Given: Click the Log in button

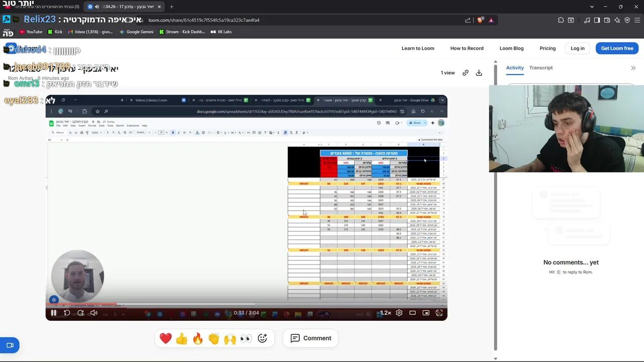Looking at the screenshot, I should coord(578,48).
